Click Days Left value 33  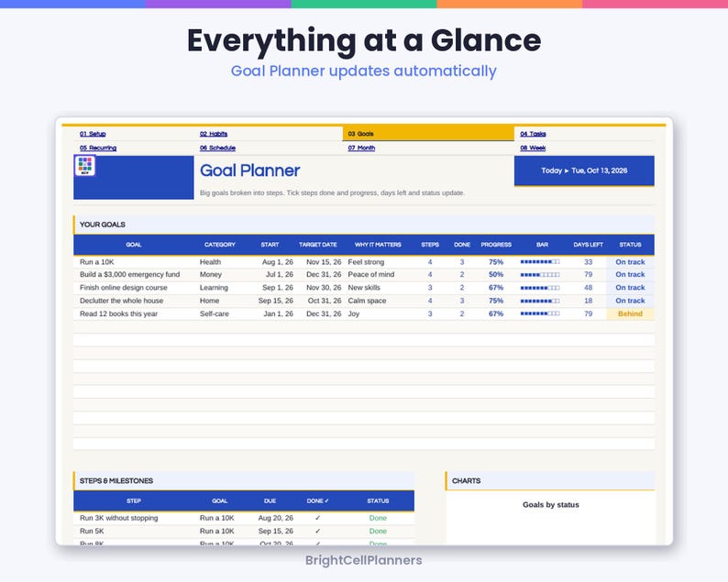(x=589, y=262)
